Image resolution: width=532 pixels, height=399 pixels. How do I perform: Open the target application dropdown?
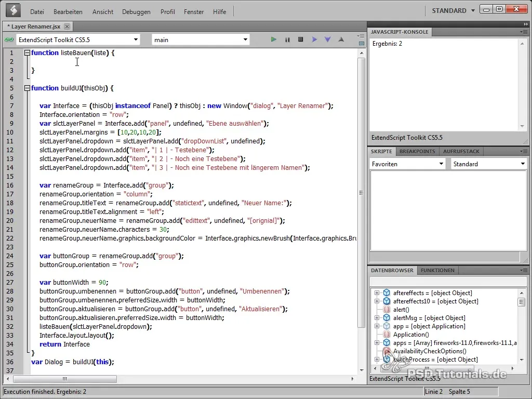tap(78, 39)
